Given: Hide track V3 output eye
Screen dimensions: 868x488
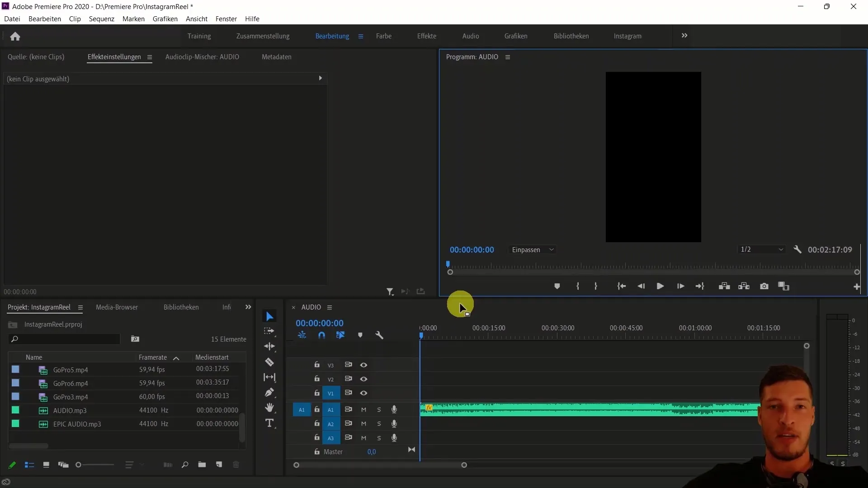Looking at the screenshot, I should (x=363, y=365).
